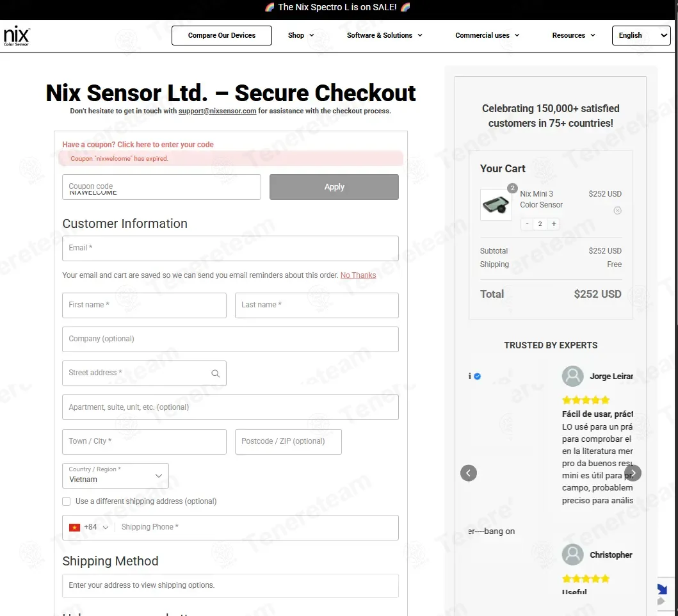Click the Nix Color Sensor logo

point(17,35)
